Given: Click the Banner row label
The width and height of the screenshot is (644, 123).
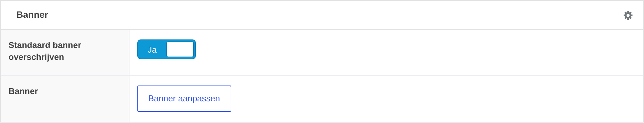Looking at the screenshot, I should point(23,91).
